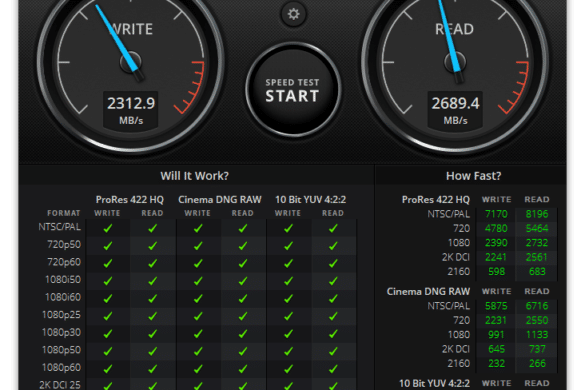Click the 1080p25 10 Bit YUV write checkmark

coord(288,316)
